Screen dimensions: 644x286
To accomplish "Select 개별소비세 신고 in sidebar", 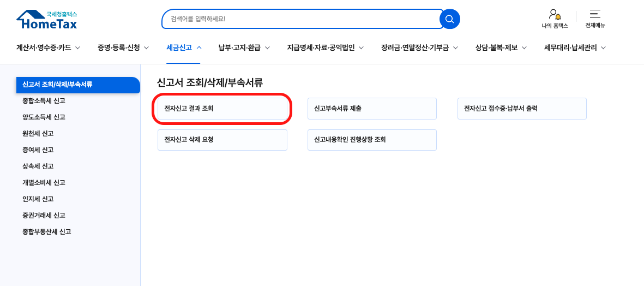I will (44, 182).
